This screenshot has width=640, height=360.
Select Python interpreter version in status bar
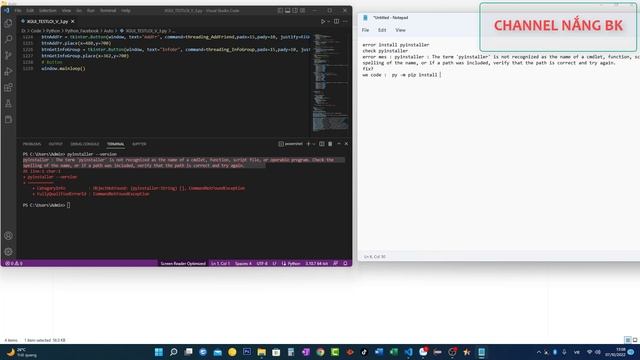317,264
